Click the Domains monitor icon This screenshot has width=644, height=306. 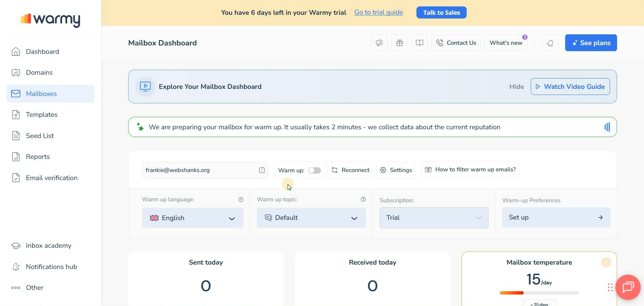[16, 72]
